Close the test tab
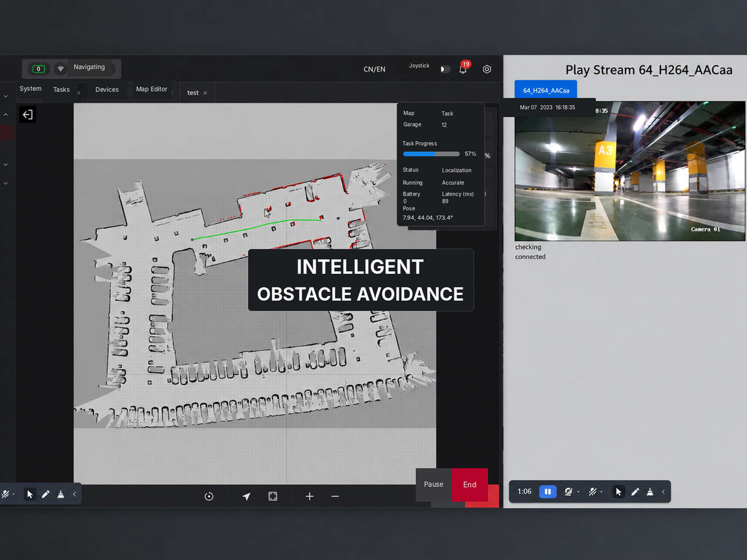747x560 pixels. [x=205, y=93]
